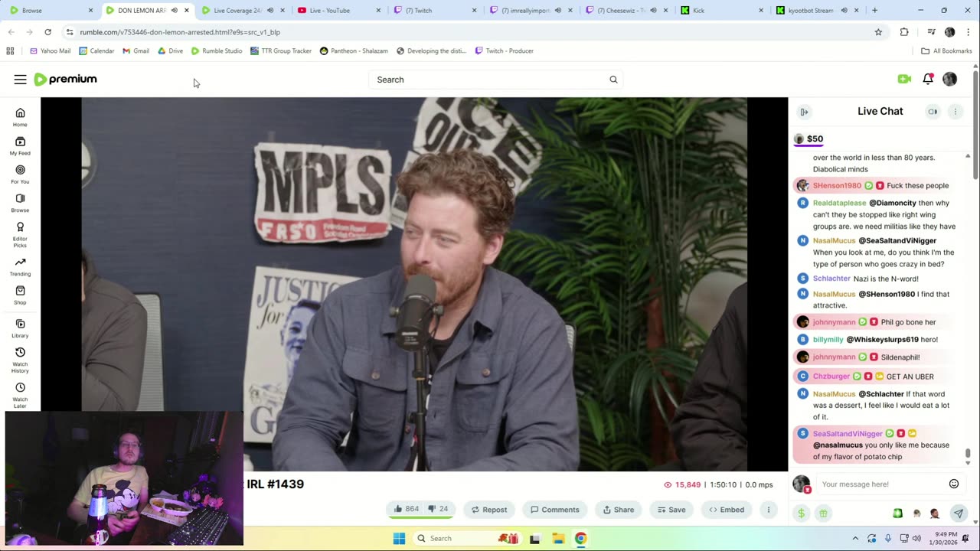The image size is (980, 551).
Task: Open Editor Picks in the sidebar
Action: pos(20,233)
